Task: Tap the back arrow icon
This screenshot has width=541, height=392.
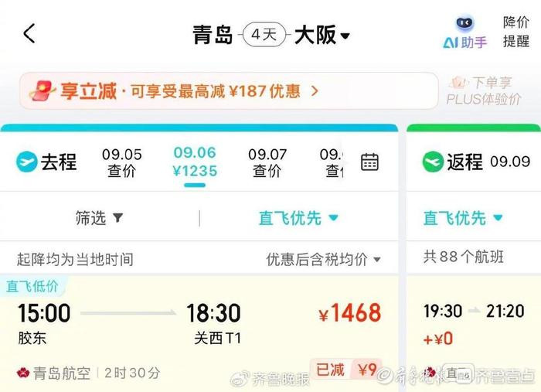Action: coord(29,34)
